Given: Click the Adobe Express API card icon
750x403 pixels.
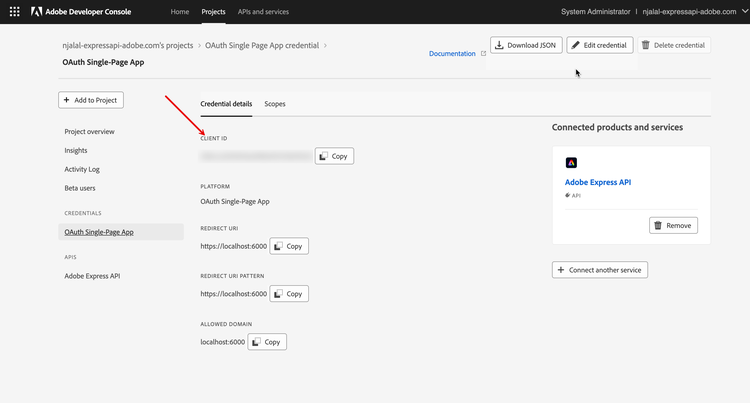Looking at the screenshot, I should 571,163.
